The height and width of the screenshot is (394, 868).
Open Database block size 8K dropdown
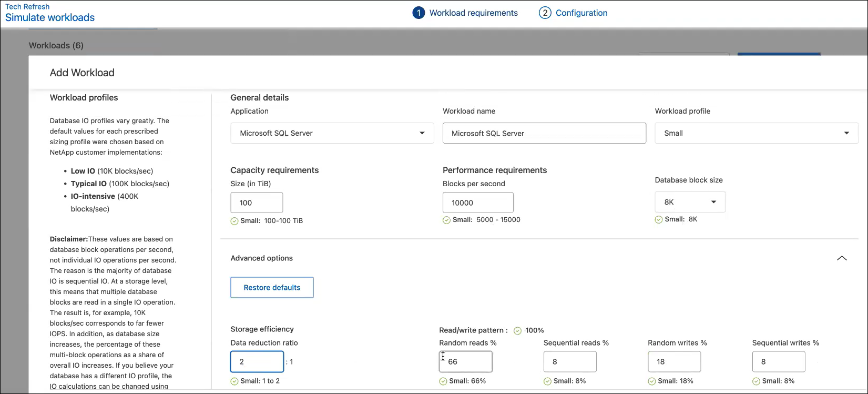(690, 202)
